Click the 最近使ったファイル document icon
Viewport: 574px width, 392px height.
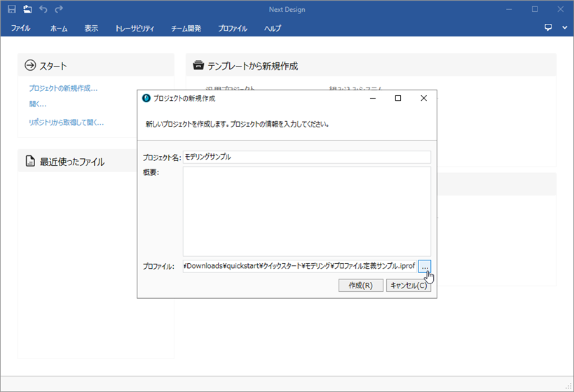(30, 162)
